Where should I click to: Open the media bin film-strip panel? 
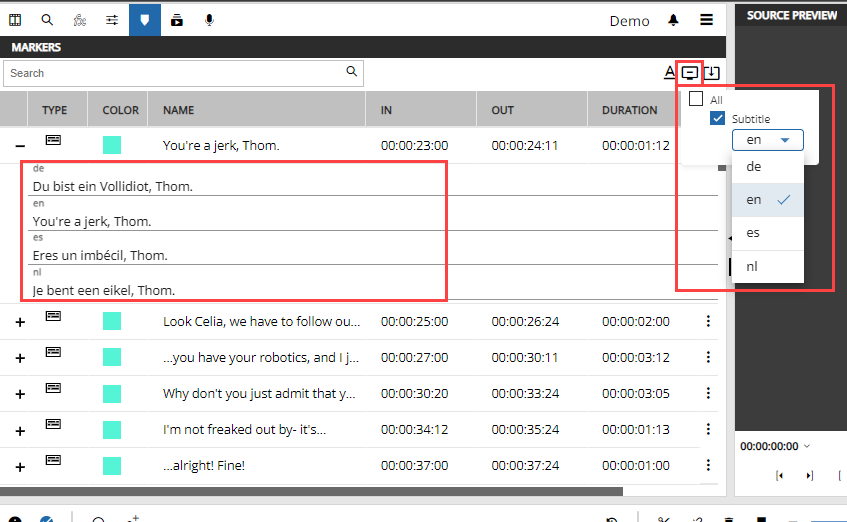pos(15,20)
